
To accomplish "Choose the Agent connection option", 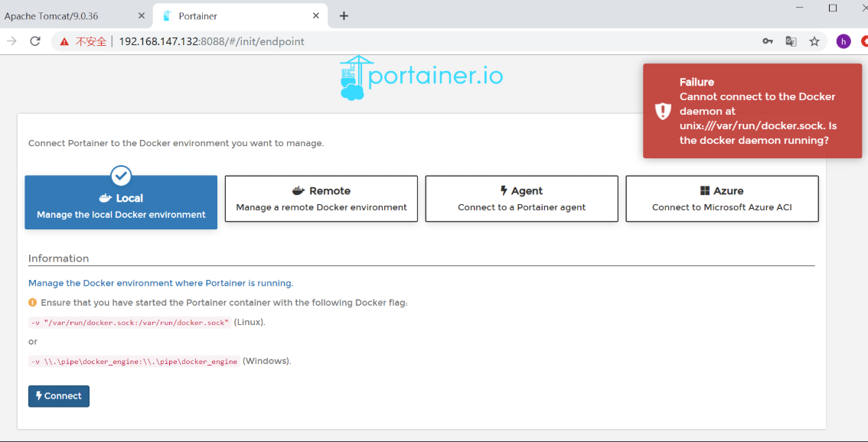I will 521,199.
